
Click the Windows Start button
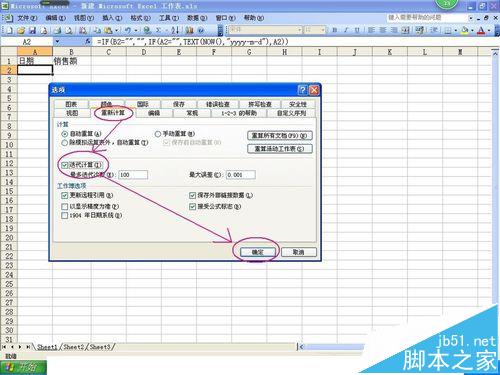click(x=23, y=367)
